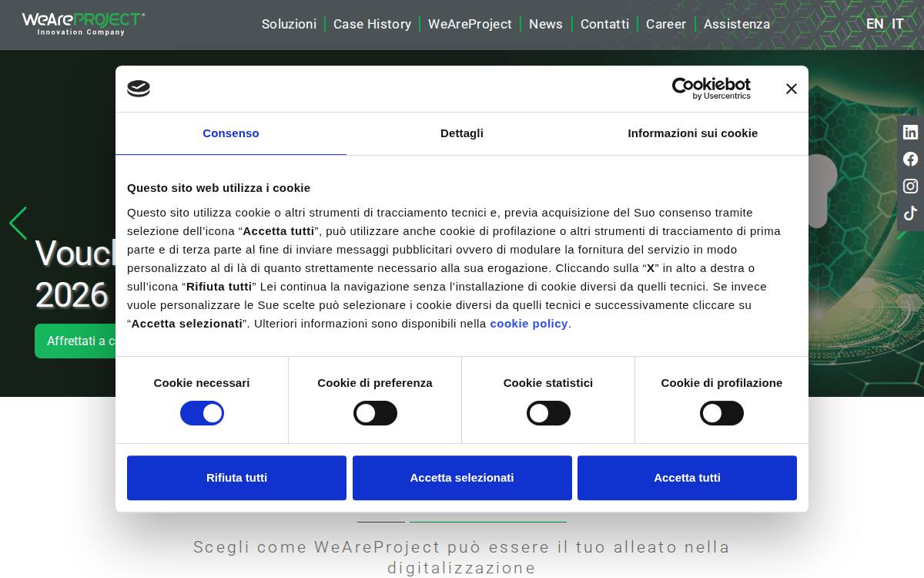This screenshot has height=578, width=924.
Task: Enable Cookie di profilazione switch
Action: (721, 413)
